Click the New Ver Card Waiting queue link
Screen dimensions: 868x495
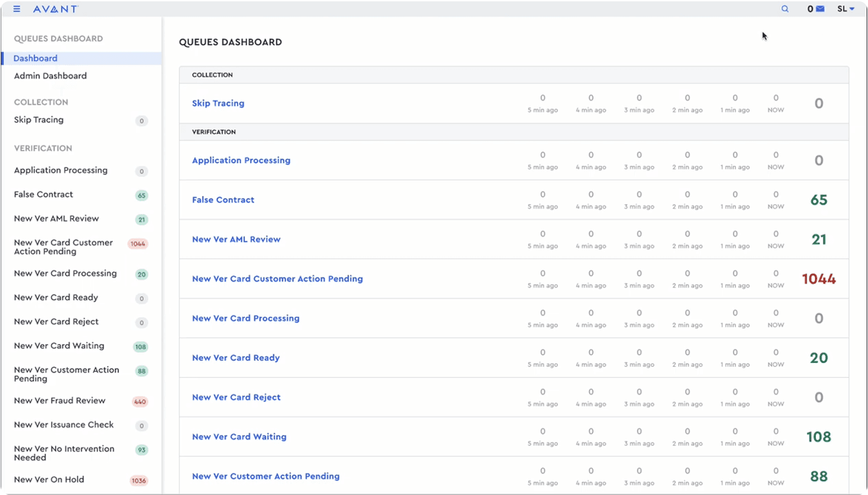(239, 436)
